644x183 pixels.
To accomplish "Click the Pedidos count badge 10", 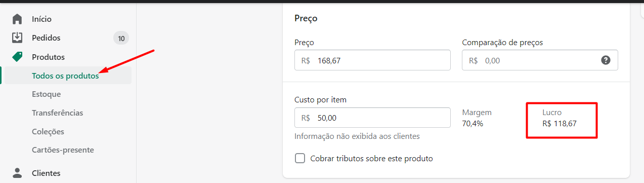I will tap(121, 38).
